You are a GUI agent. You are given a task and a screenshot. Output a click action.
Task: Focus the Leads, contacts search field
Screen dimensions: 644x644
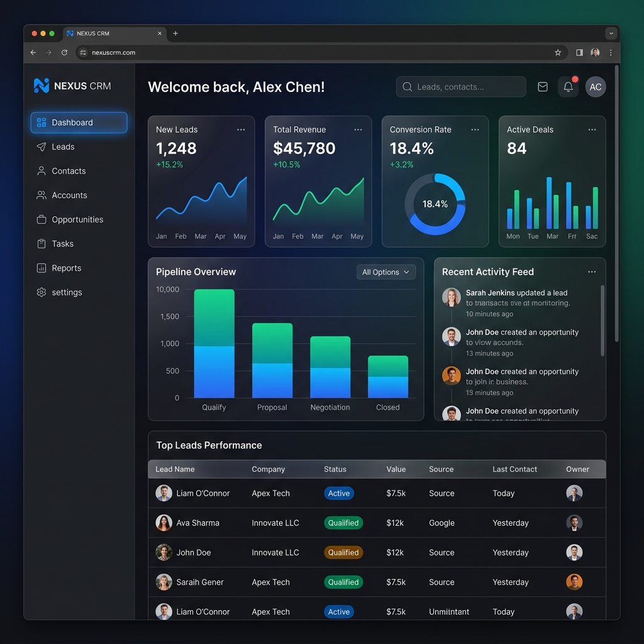tap(461, 87)
